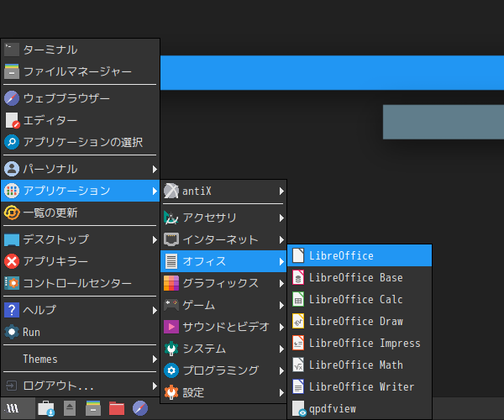Click the LibreOffice Impress presentation icon
The image size is (504, 420).
pos(298,343)
